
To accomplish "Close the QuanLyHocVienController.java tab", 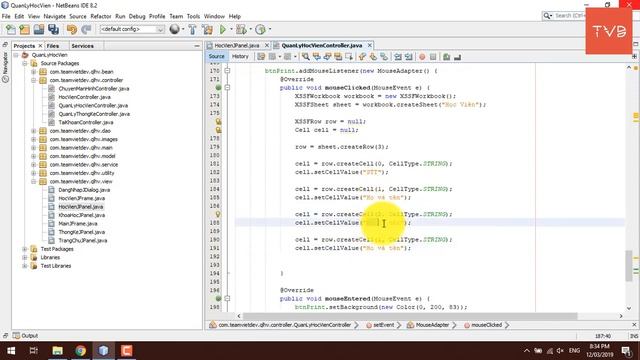I will [369, 45].
